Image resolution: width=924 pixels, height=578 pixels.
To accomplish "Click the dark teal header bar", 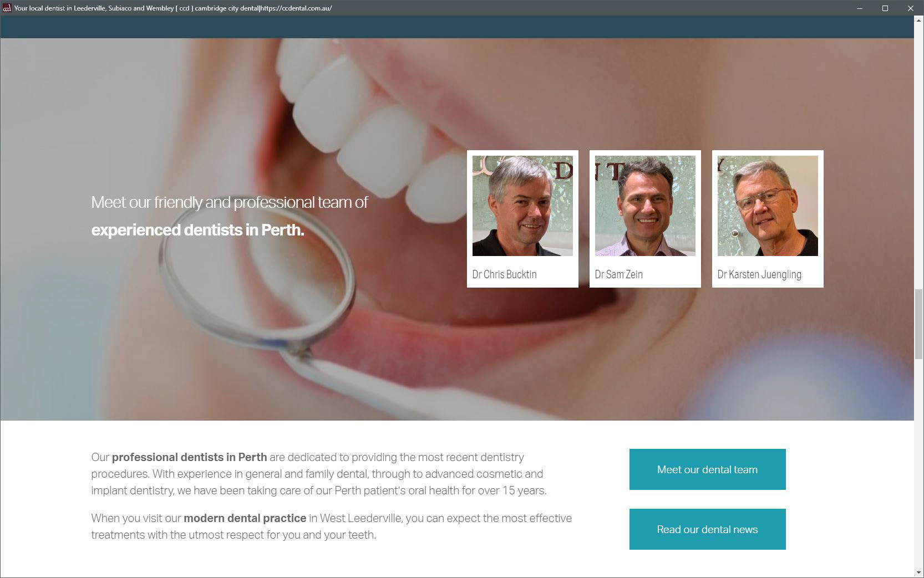I will click(x=457, y=27).
